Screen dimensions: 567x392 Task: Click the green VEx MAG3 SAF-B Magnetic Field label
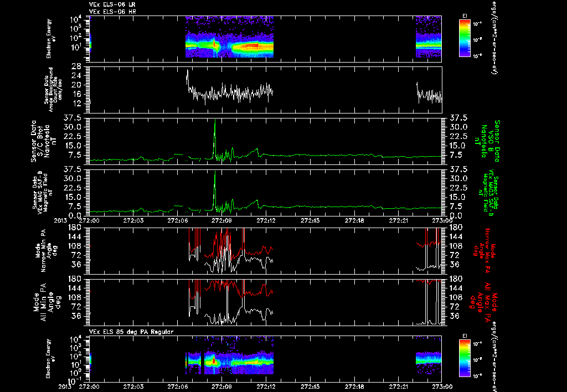point(488,192)
